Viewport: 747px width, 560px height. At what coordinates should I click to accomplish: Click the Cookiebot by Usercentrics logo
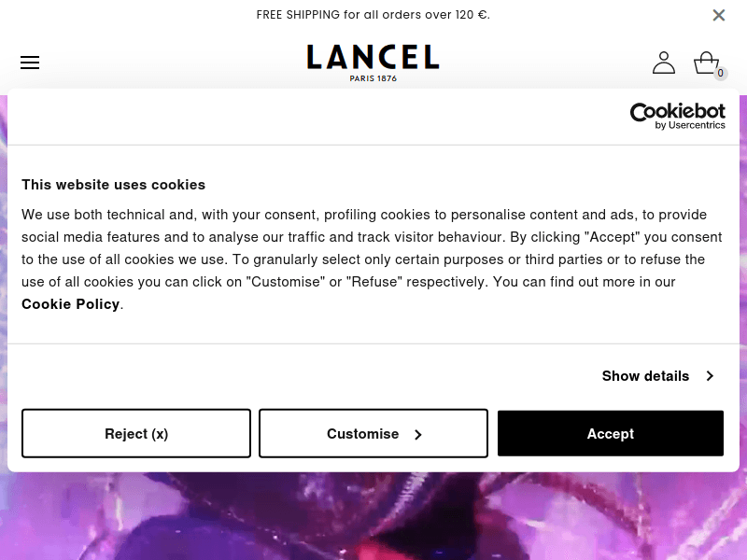(678, 116)
